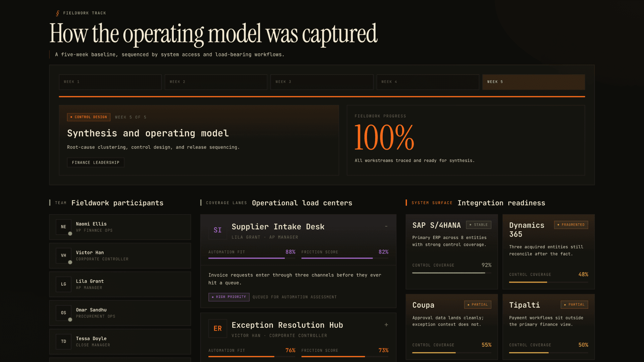Click the STABLE badge on SAP S/4HANA
The image size is (644, 362).
[479, 225]
